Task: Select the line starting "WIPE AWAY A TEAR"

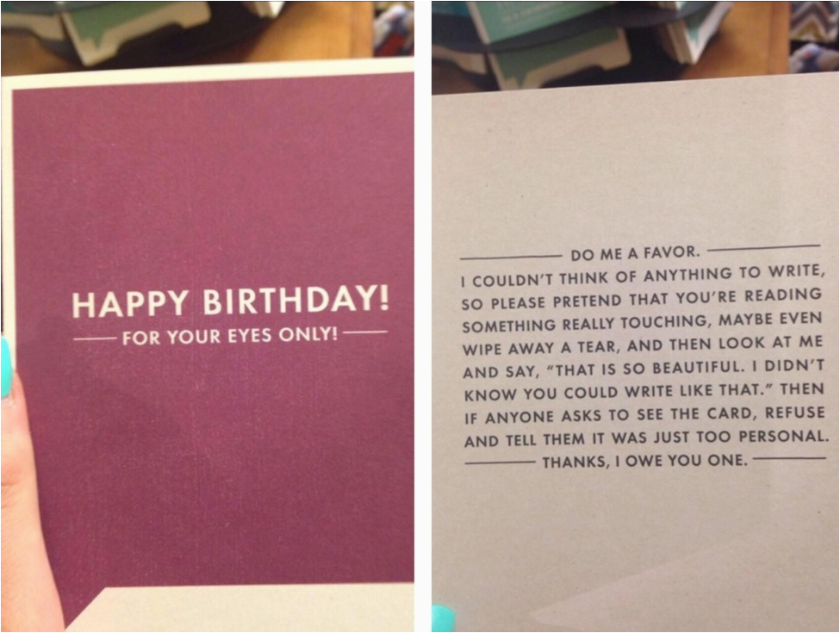Action: 643,346
